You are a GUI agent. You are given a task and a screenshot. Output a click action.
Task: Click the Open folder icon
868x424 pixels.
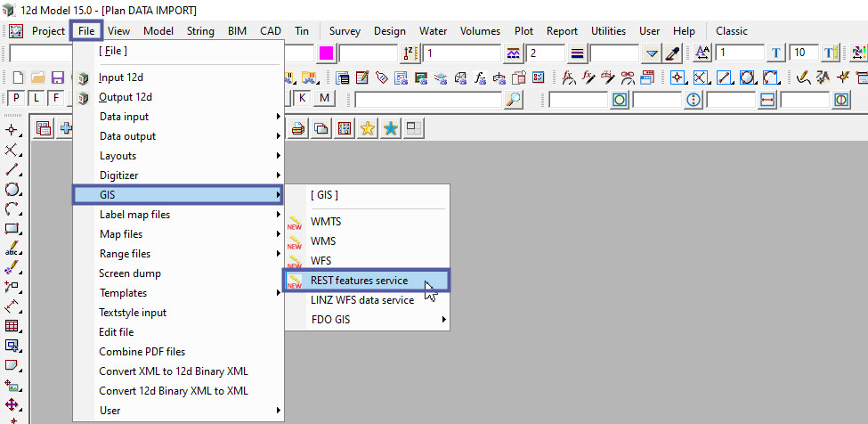pyautogui.click(x=37, y=77)
